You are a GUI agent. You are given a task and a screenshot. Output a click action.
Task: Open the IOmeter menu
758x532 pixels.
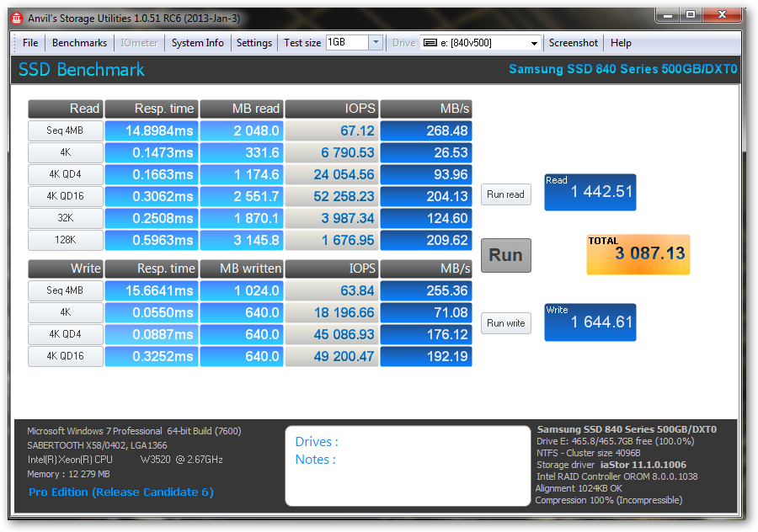(139, 43)
